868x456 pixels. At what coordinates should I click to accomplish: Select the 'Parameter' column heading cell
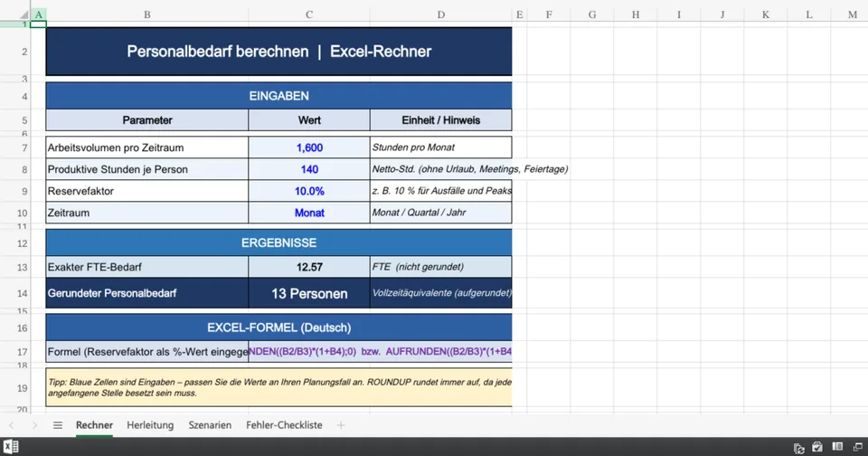click(147, 120)
